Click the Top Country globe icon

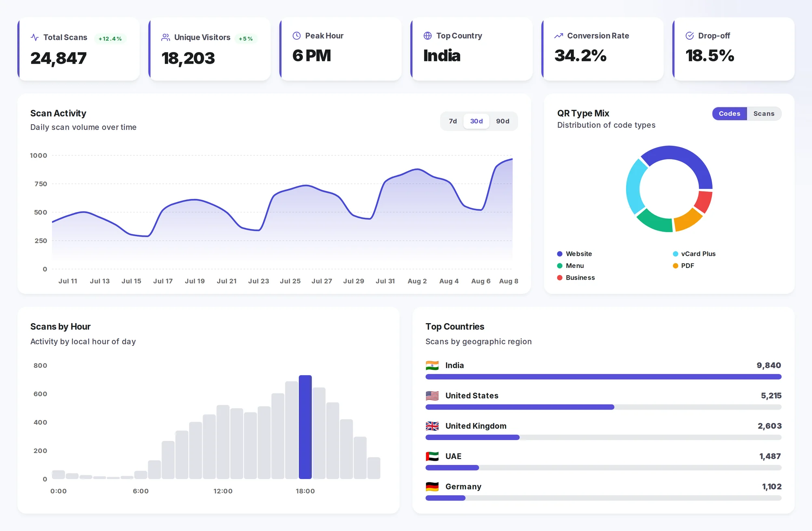[428, 36]
